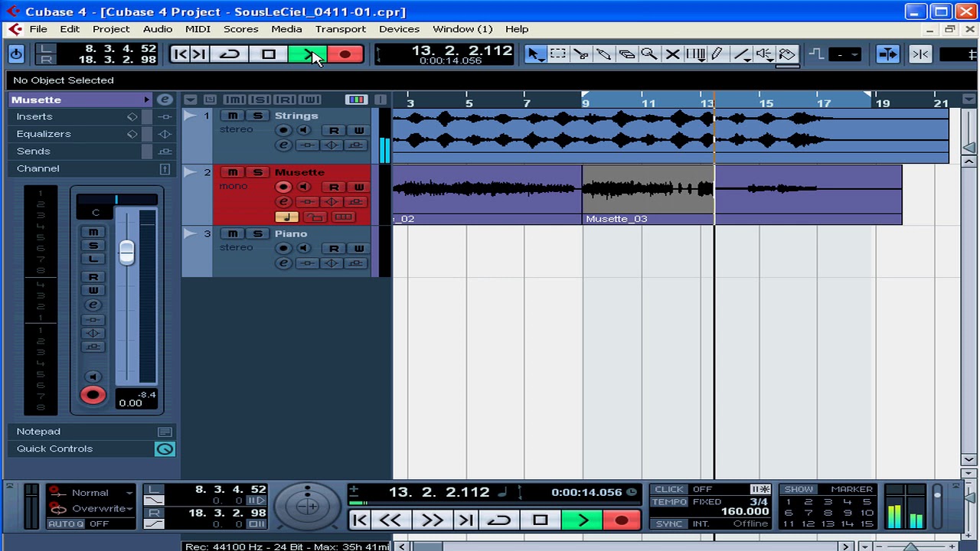The width and height of the screenshot is (980, 551).
Task: Click the top toolbar Cycle loop button
Action: click(230, 54)
